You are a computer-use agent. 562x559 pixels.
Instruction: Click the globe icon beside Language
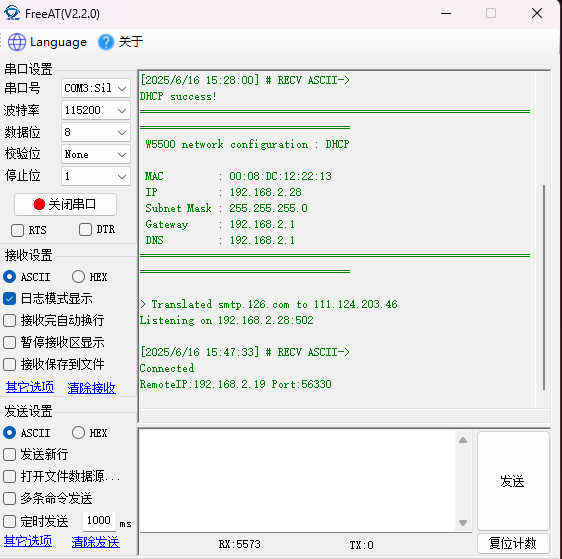point(17,42)
